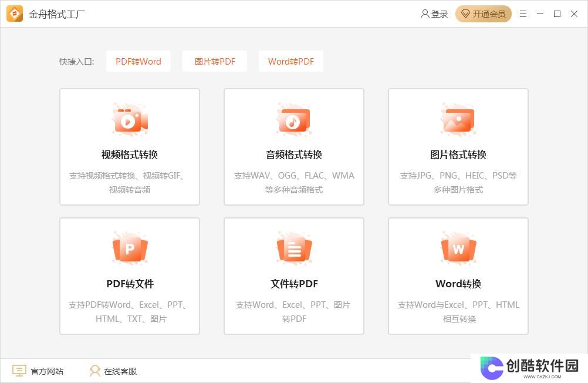This screenshot has width=588, height=383.
Task: Click description 支持Word与Excel、PPT、HTML
Action: pyautogui.click(x=458, y=304)
